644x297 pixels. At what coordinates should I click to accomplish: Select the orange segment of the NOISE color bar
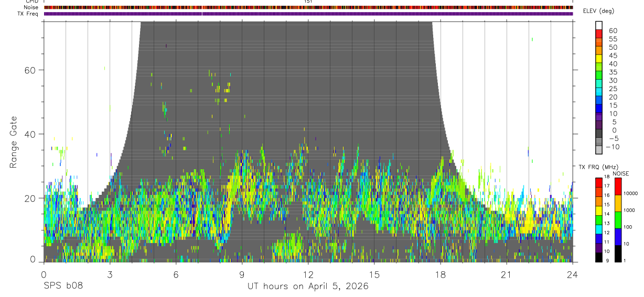coord(618,203)
